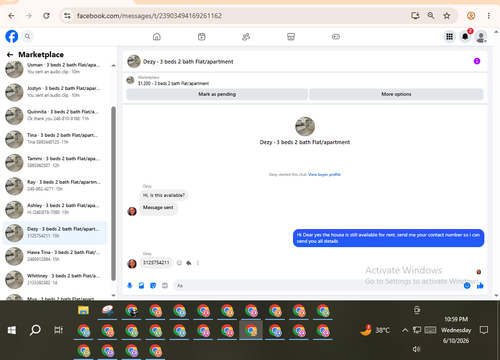
Task: Open Jozlyn conversation
Action: 55,92
